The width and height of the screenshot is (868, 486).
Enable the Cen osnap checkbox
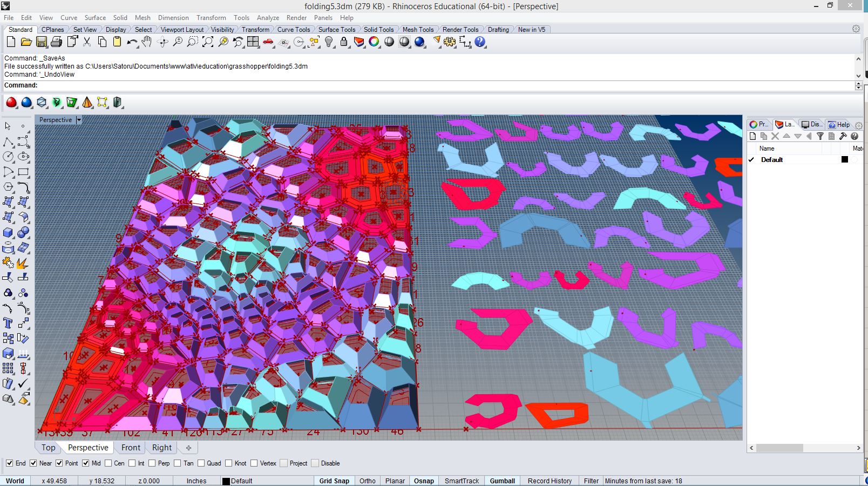pyautogui.click(x=109, y=463)
